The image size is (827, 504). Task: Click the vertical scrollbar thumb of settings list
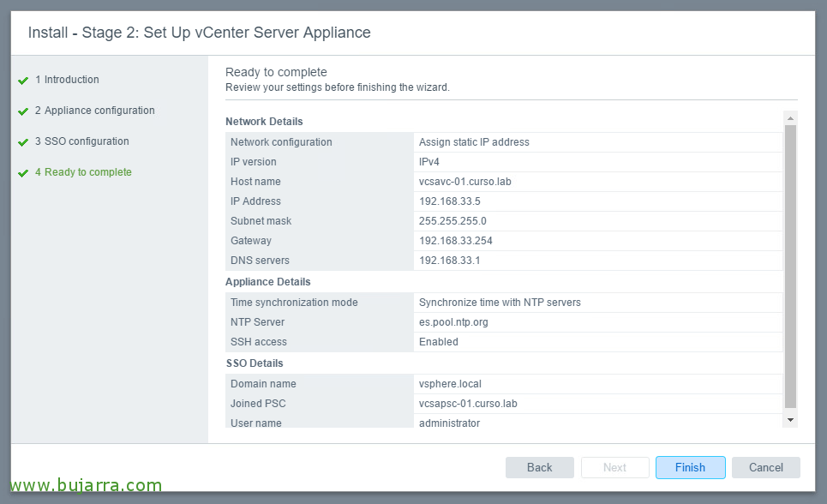pyautogui.click(x=790, y=267)
